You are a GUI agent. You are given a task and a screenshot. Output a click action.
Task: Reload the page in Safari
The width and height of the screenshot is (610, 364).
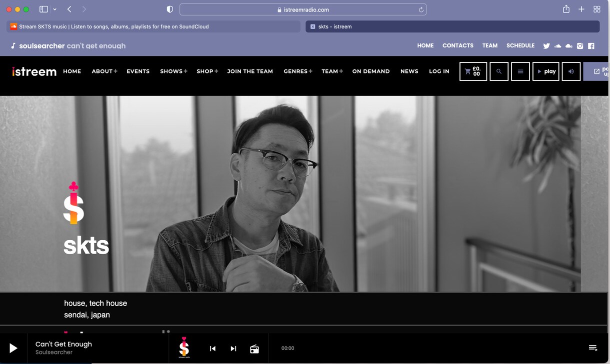click(x=421, y=9)
